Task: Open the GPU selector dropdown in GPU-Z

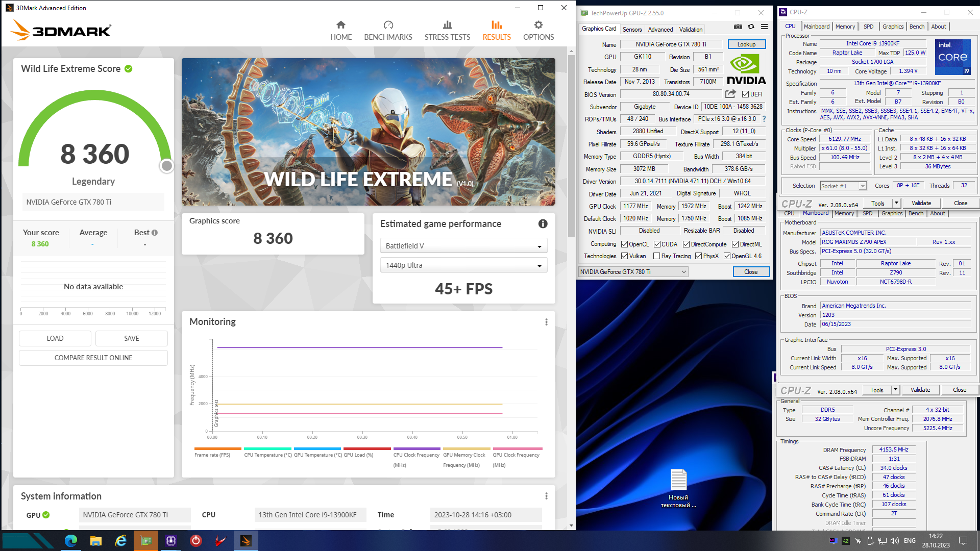Action: 633,272
